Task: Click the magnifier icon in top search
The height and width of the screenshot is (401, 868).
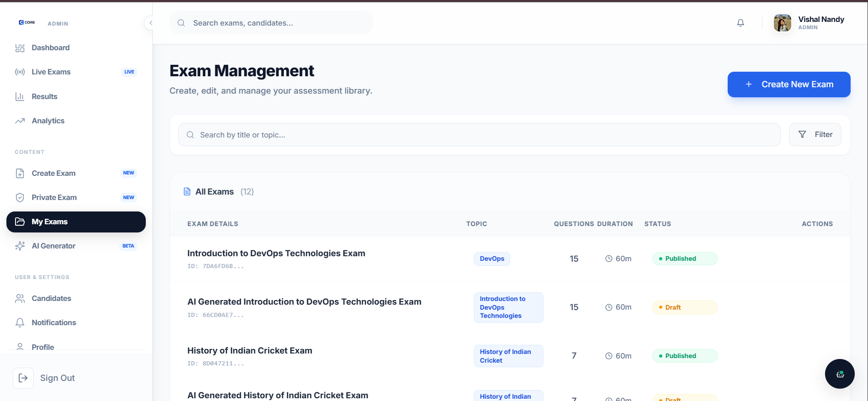Action: click(181, 23)
